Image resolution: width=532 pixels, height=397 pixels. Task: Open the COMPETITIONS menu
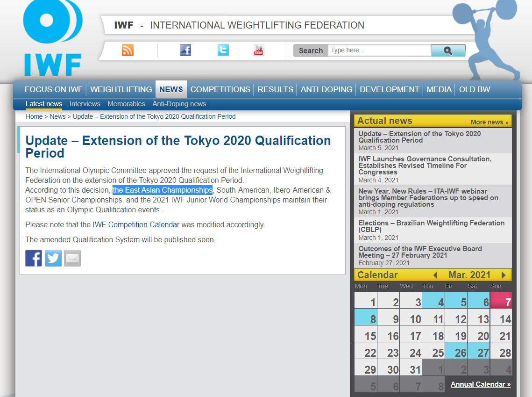tap(220, 89)
